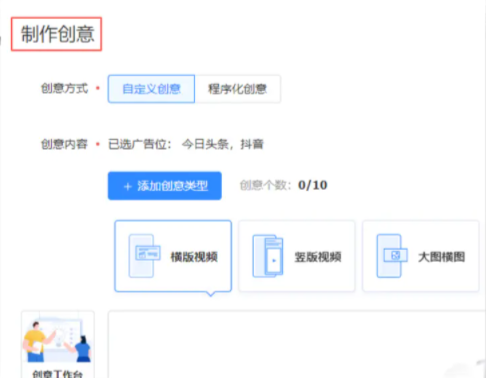
Task: Click the 创意方式 field label
Action: (64, 89)
